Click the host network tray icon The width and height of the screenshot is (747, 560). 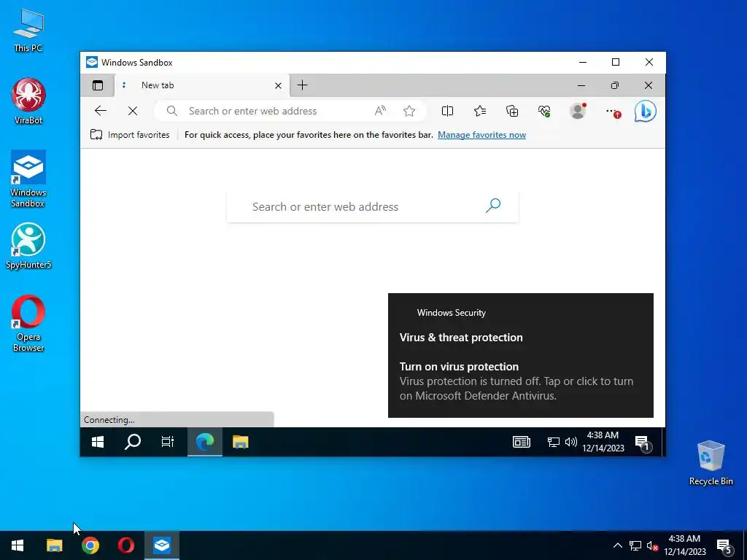tap(635, 545)
